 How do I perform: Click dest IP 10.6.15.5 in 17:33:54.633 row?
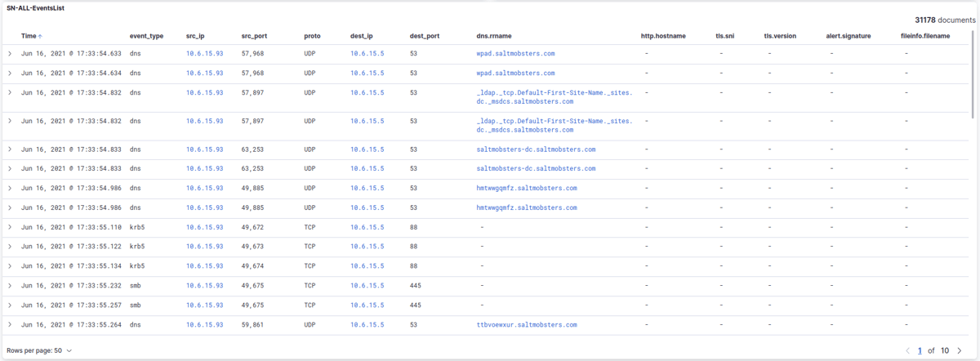pos(367,53)
